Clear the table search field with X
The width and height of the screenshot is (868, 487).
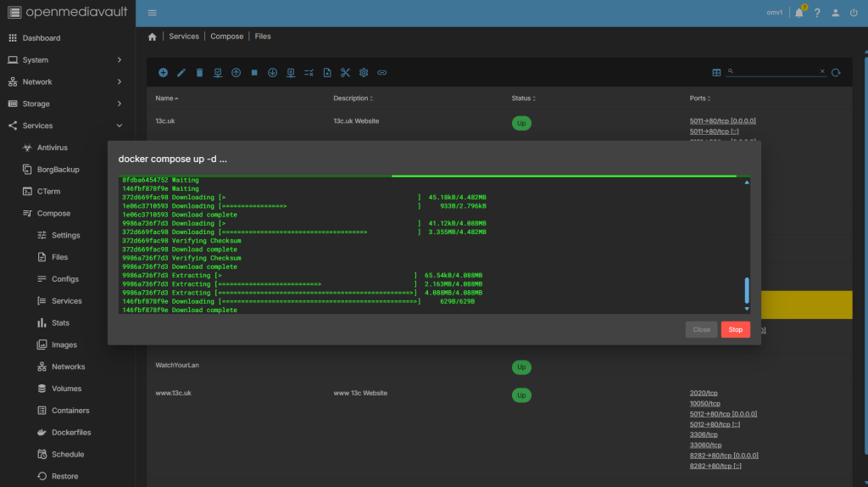(822, 71)
